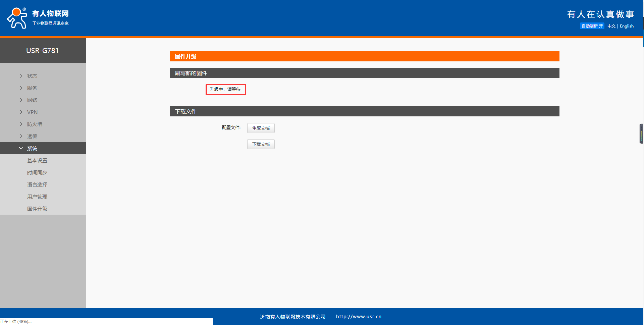Click the USR-G781 device title

(43, 51)
